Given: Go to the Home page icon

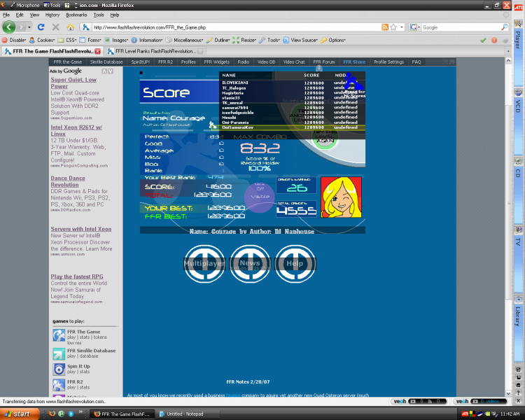Looking at the screenshot, I should 70,27.
